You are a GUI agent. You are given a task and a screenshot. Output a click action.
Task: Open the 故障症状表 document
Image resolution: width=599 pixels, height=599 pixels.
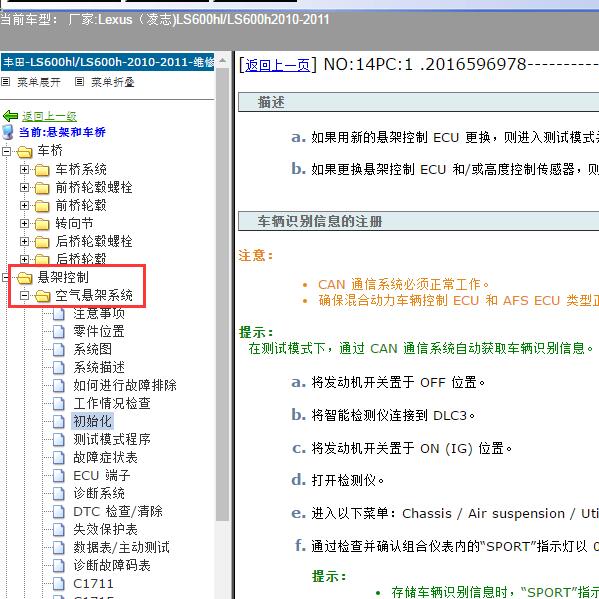105,457
